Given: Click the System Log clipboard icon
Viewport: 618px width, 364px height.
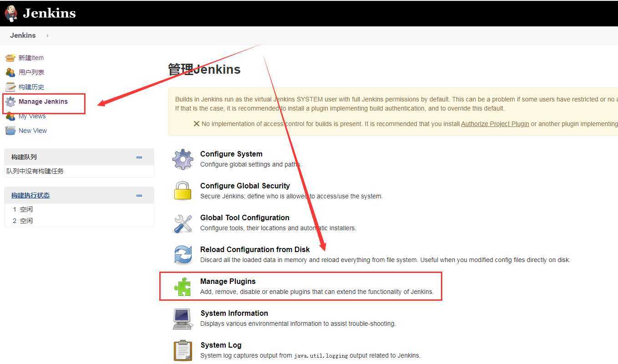Looking at the screenshot, I should [x=183, y=350].
